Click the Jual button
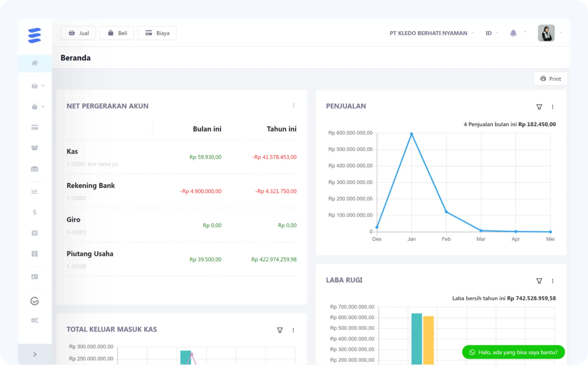588x365 pixels. point(78,33)
